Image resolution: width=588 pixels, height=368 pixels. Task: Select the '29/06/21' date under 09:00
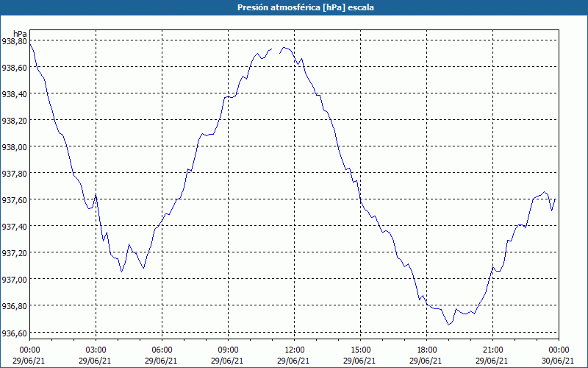click(x=227, y=361)
